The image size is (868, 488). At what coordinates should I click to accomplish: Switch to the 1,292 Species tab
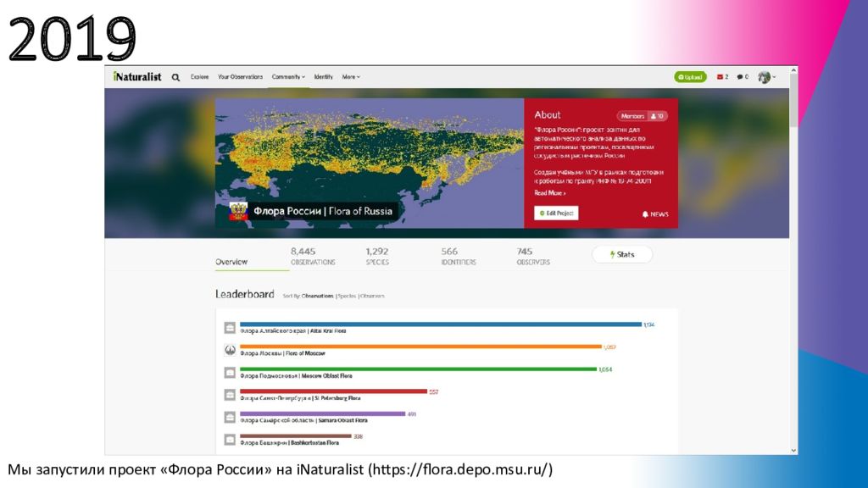(x=377, y=256)
